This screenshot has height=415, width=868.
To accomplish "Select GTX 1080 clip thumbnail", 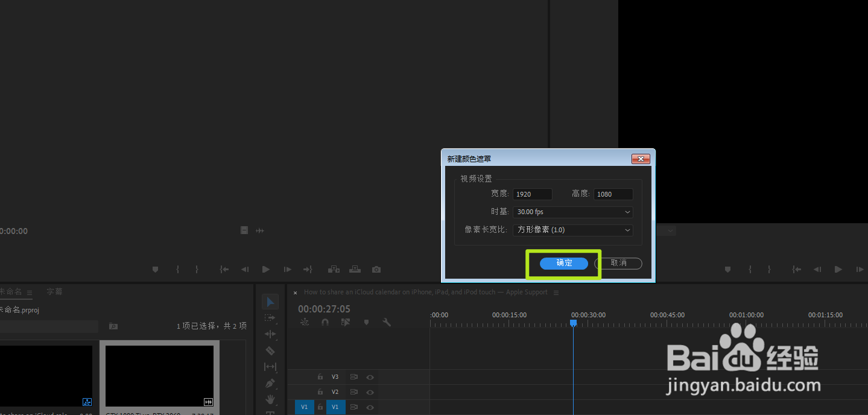I will click(159, 375).
